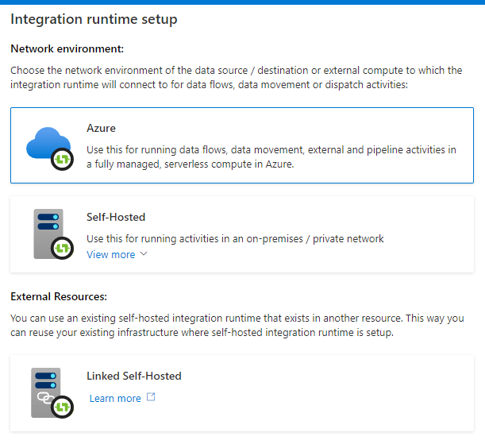485x448 pixels.
Task: Click the chevron next to View more
Action: click(144, 254)
